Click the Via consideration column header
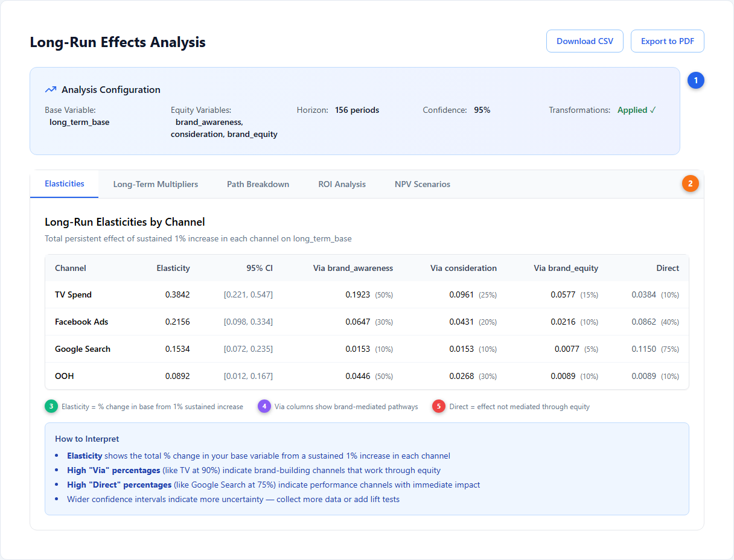Image resolution: width=734 pixels, height=560 pixels. tap(464, 268)
